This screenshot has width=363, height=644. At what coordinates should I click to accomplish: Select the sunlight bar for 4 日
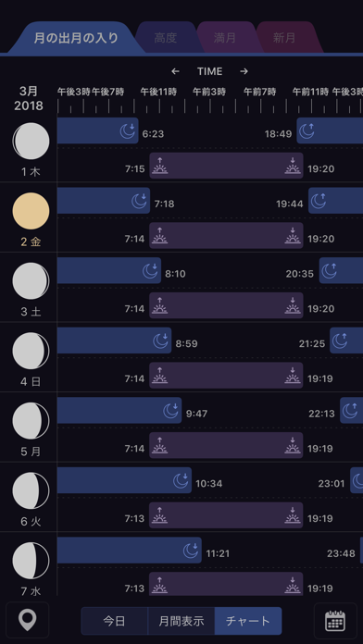tap(226, 376)
